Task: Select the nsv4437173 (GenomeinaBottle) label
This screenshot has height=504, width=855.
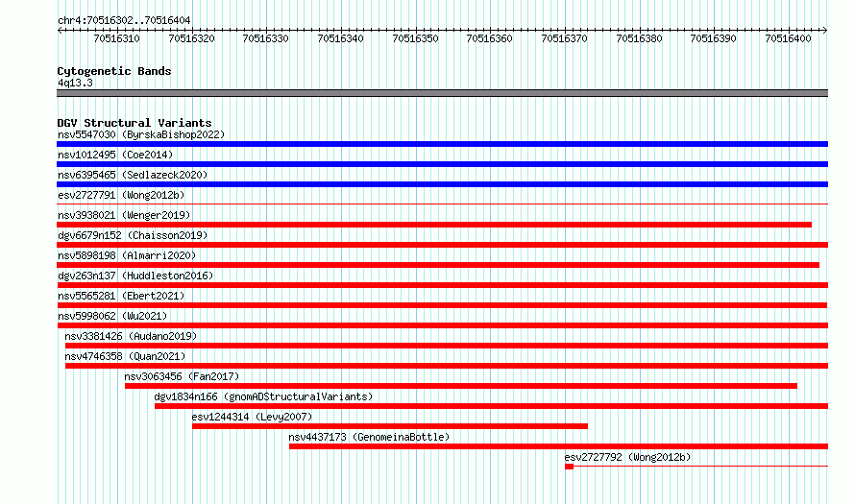Action: (369, 437)
